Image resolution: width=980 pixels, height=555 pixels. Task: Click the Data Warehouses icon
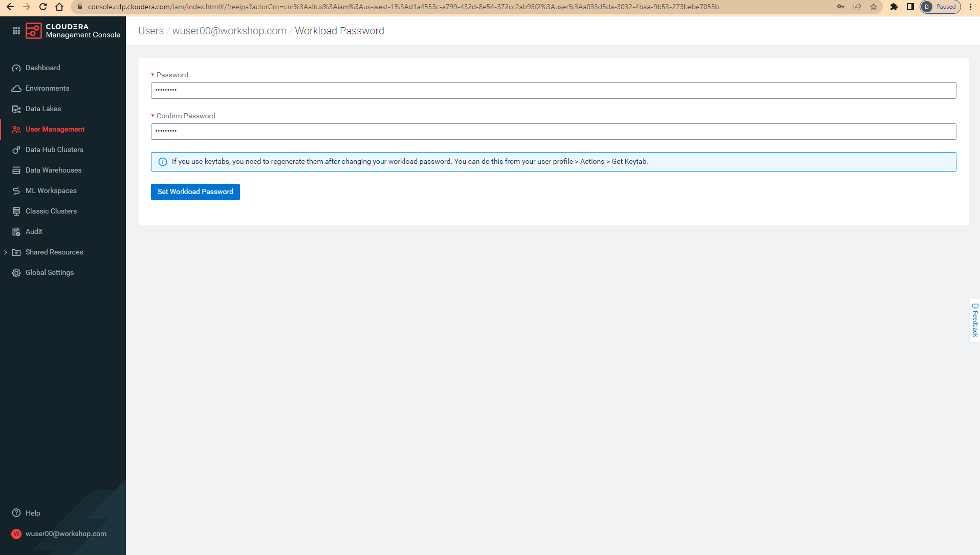pyautogui.click(x=16, y=170)
